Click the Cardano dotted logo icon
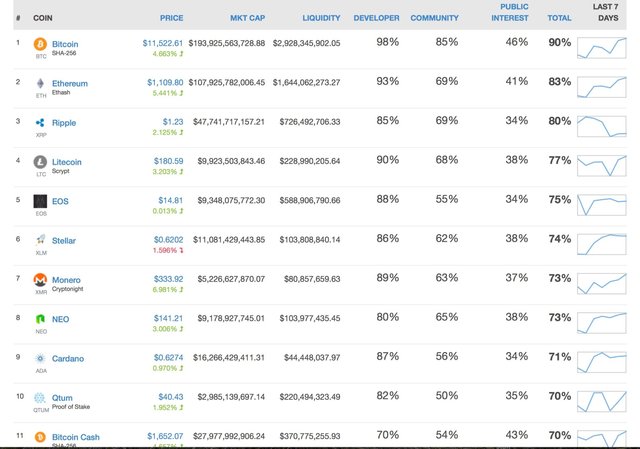 coord(40,358)
